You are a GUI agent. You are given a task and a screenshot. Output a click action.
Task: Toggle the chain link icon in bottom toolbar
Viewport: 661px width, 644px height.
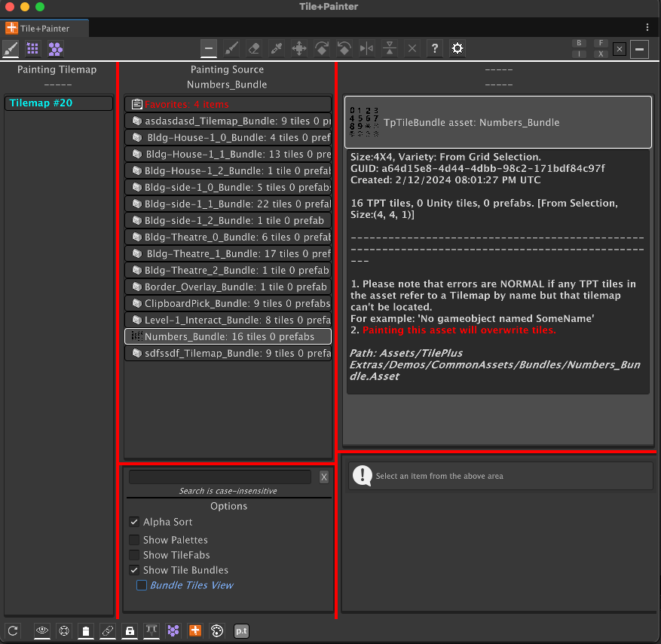108,631
